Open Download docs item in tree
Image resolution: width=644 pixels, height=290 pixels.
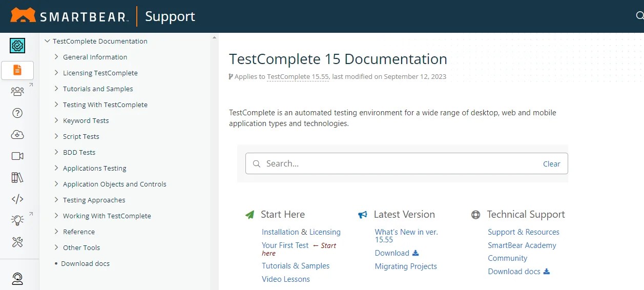[85, 263]
